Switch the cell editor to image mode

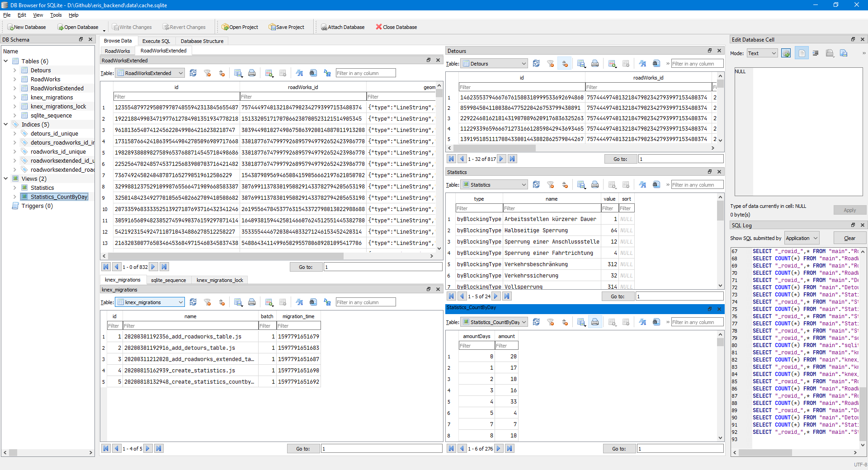point(762,53)
